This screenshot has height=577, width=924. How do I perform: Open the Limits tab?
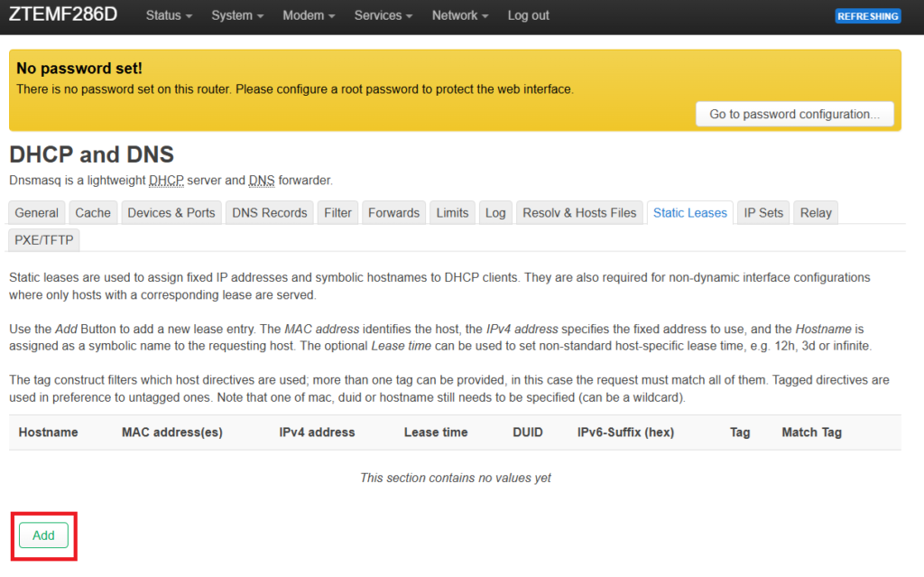tap(452, 213)
